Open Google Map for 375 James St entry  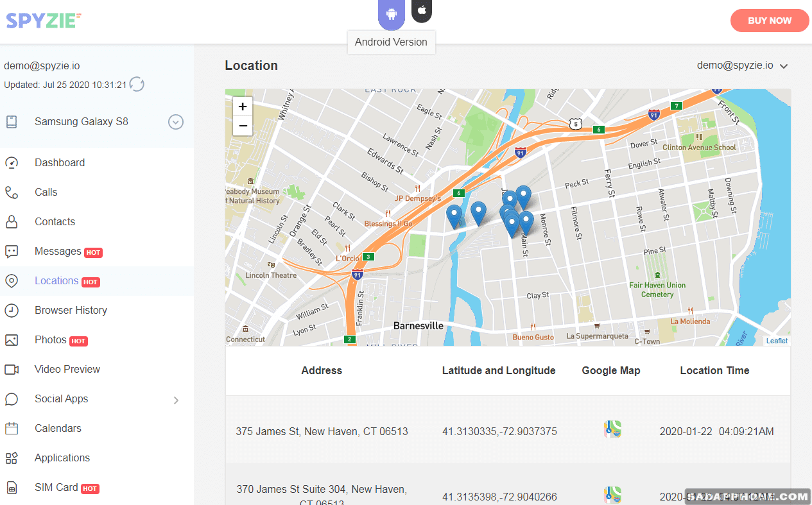(612, 429)
